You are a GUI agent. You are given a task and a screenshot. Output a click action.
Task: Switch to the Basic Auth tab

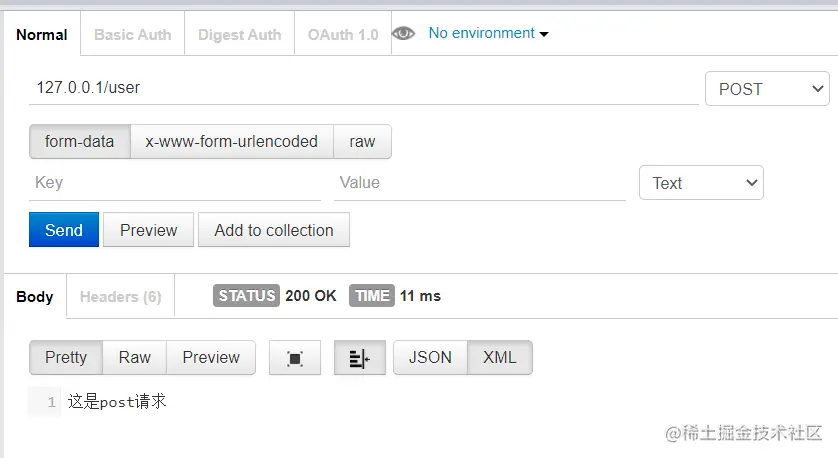133,35
